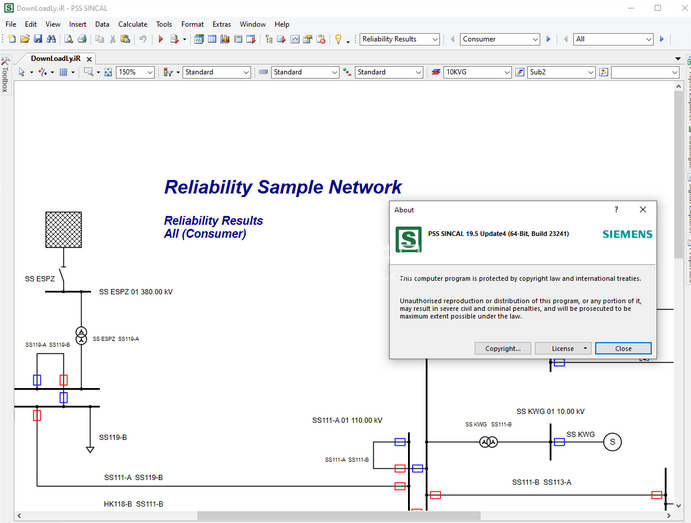The width and height of the screenshot is (691, 523).
Task: Click the Reliability Sample Network title
Action: pos(282,187)
